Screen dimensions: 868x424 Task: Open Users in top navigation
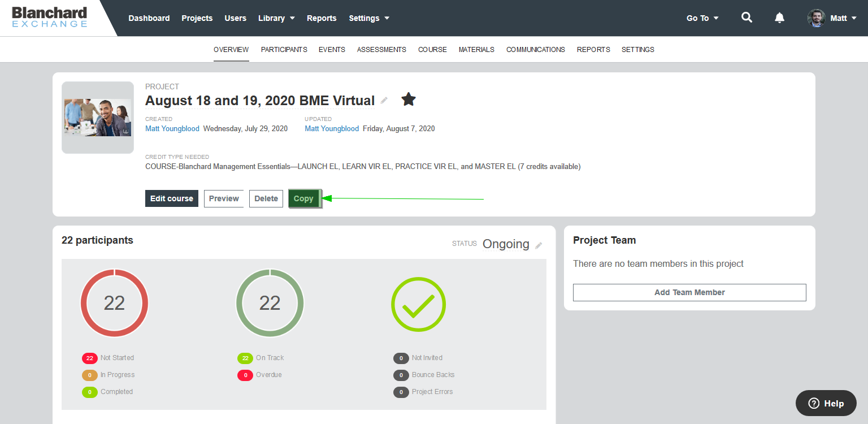coord(235,18)
